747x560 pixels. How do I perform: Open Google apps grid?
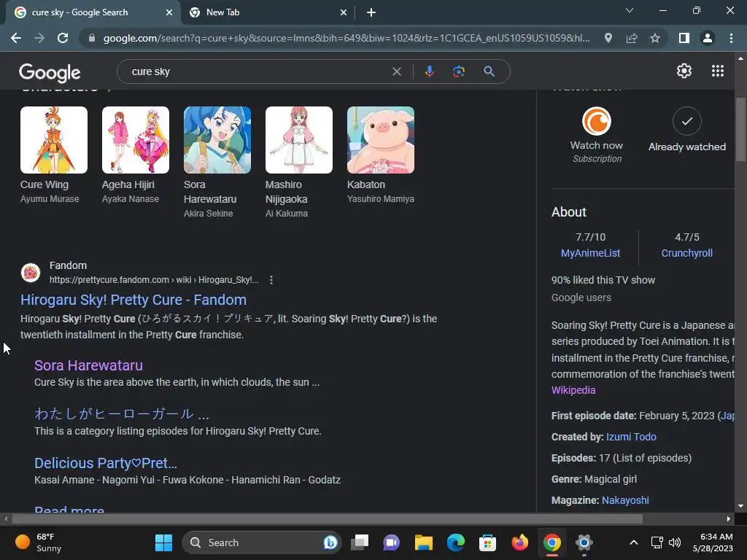(x=718, y=71)
